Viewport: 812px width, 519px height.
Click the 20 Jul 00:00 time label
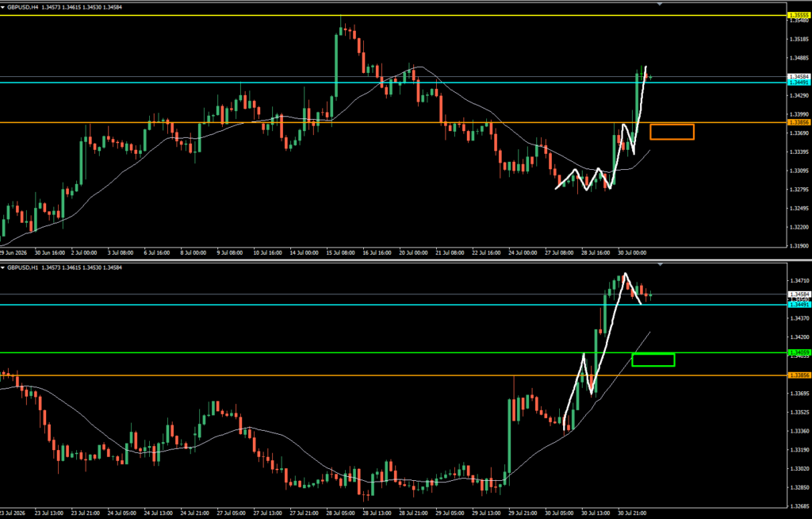click(413, 253)
